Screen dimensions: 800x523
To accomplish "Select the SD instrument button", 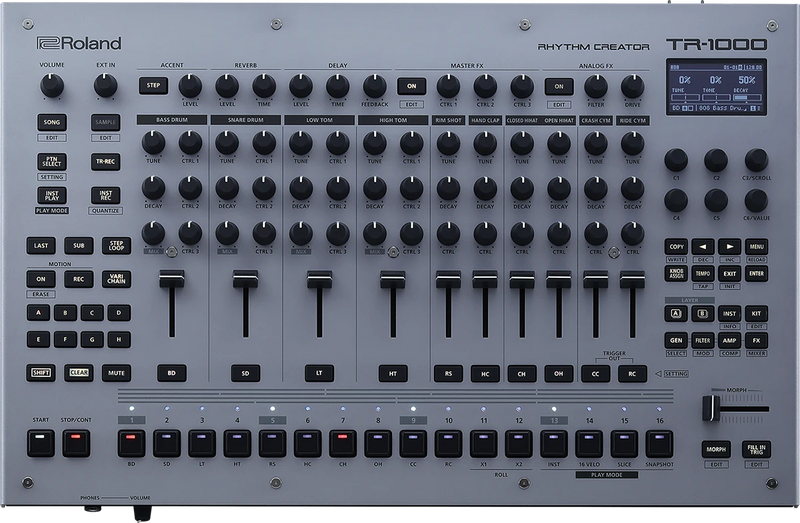I will click(x=245, y=373).
